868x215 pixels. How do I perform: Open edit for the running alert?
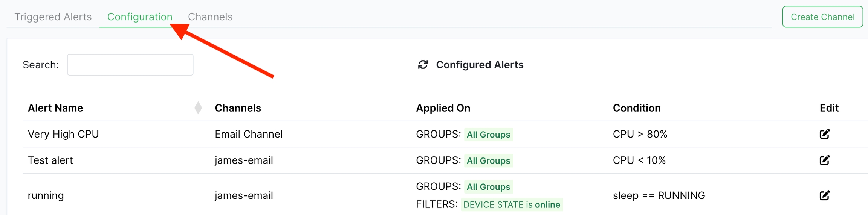824,195
